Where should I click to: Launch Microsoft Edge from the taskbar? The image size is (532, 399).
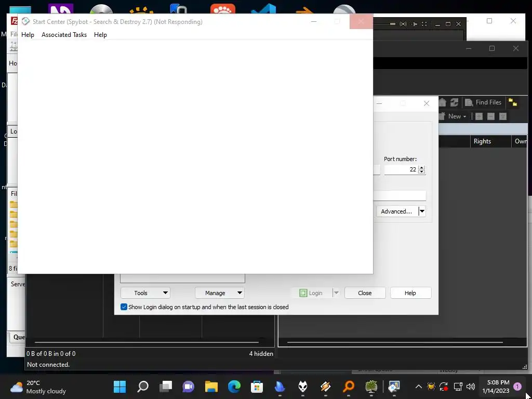click(x=234, y=387)
